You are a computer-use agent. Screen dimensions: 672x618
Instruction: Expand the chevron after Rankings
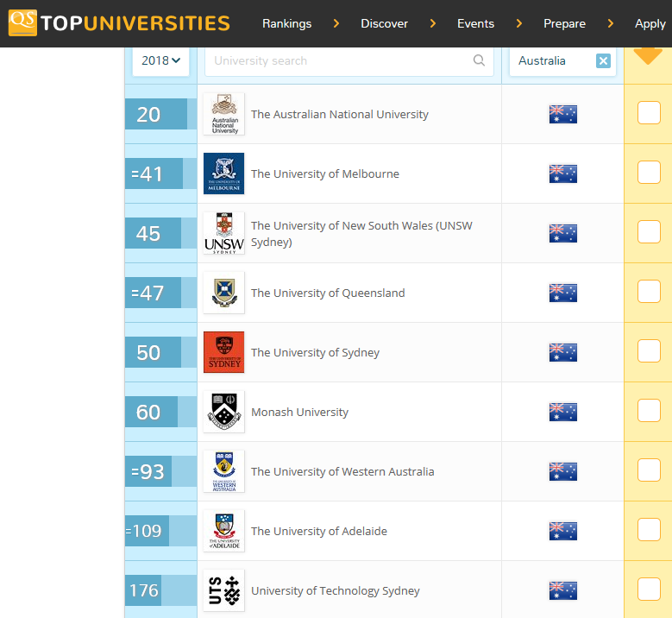pos(336,23)
